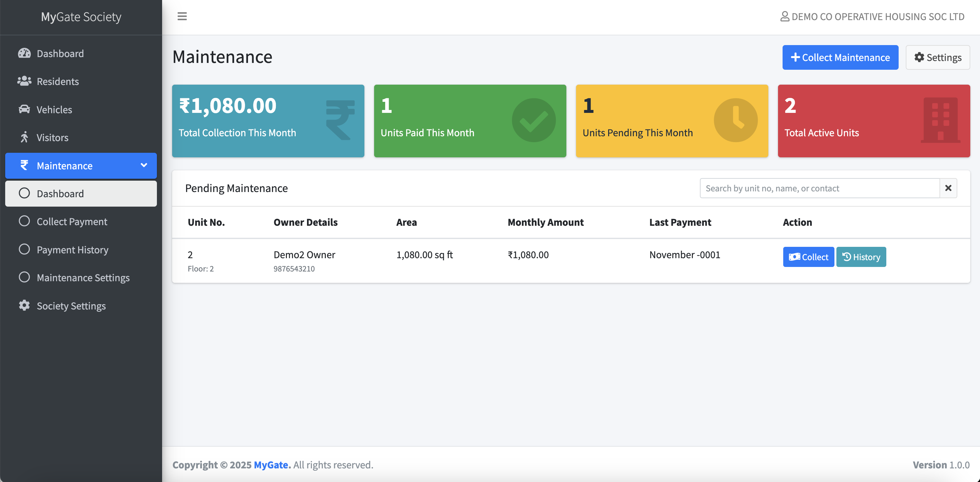
Task: Click the Demo2 Owner name cell
Action: [304, 254]
